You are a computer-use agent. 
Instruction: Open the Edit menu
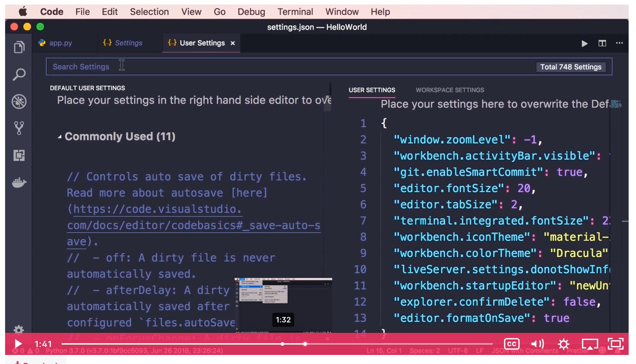(x=110, y=12)
